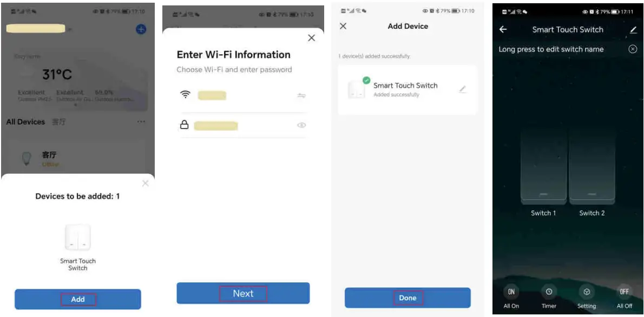Dismiss the Long press to edit hint
The image size is (644, 317).
point(633,49)
